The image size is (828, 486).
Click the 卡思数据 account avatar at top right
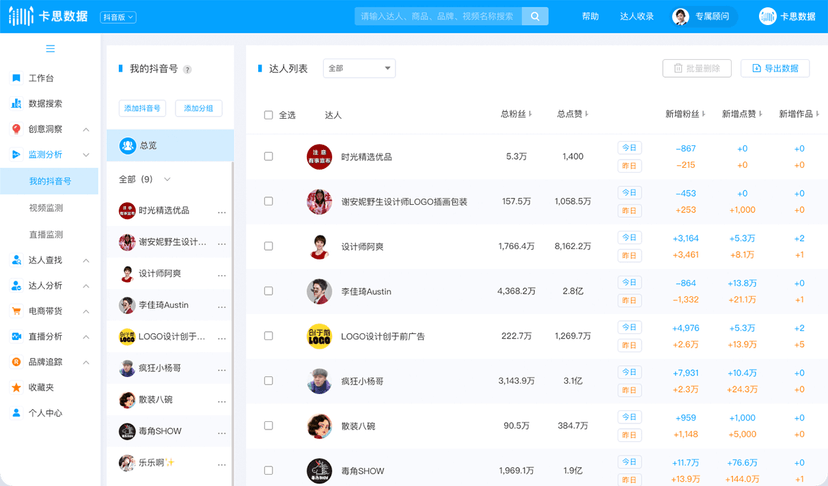pyautogui.click(x=767, y=16)
